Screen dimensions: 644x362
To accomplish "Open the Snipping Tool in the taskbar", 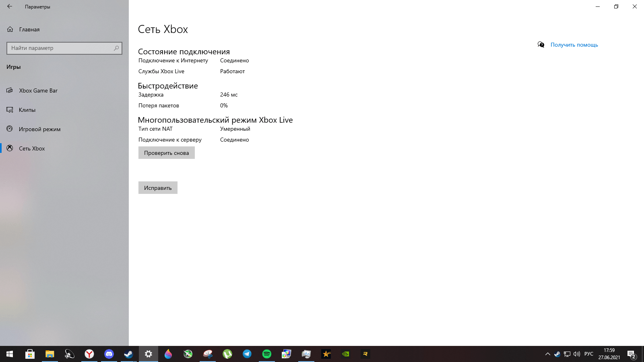I will coord(208,354).
